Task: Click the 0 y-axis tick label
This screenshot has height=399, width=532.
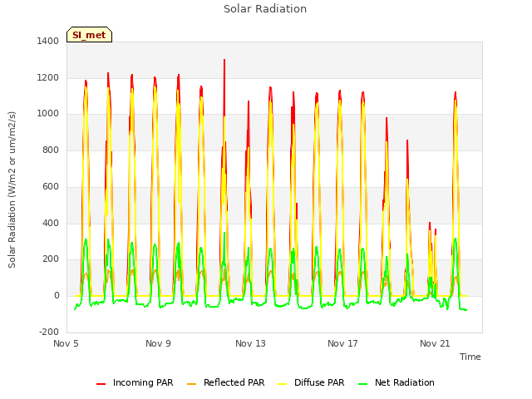Action: point(57,296)
